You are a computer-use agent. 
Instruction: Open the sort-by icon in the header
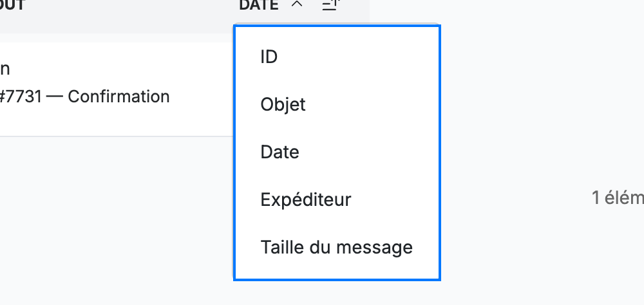click(330, 5)
